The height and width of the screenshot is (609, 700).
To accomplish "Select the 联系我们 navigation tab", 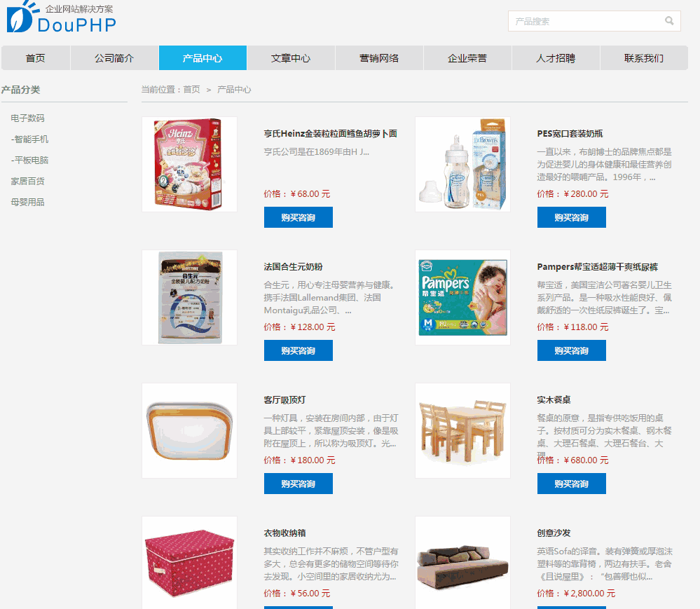I will (644, 58).
